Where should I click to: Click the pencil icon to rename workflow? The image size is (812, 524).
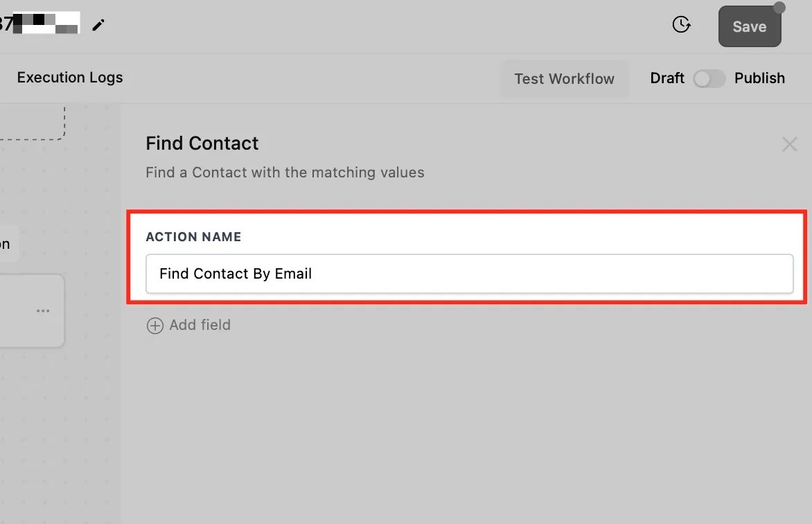point(98,25)
